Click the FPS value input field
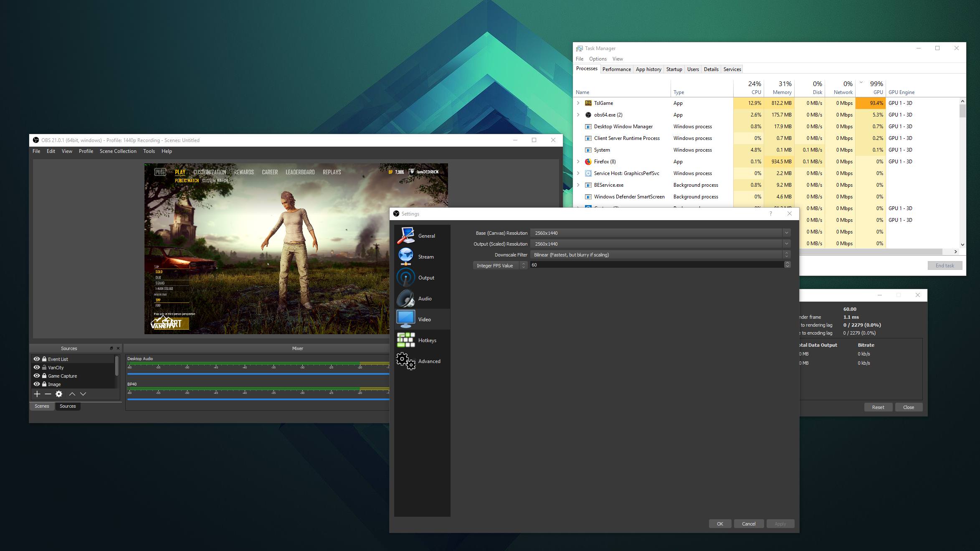980x551 pixels. 657,265
